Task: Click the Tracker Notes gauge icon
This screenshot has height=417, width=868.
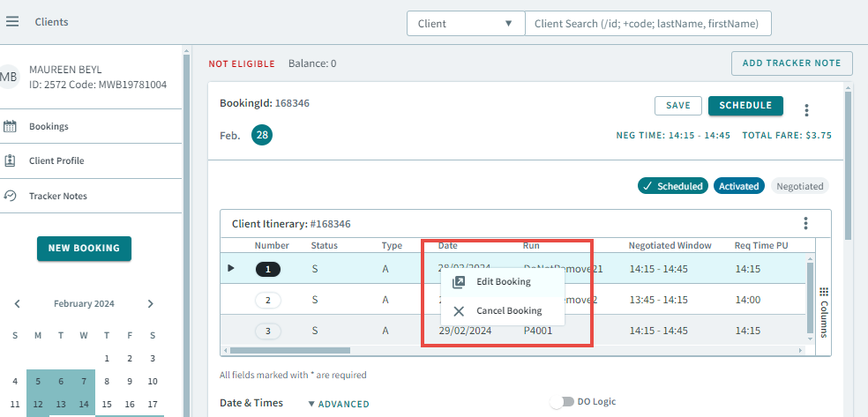Action: tap(11, 196)
